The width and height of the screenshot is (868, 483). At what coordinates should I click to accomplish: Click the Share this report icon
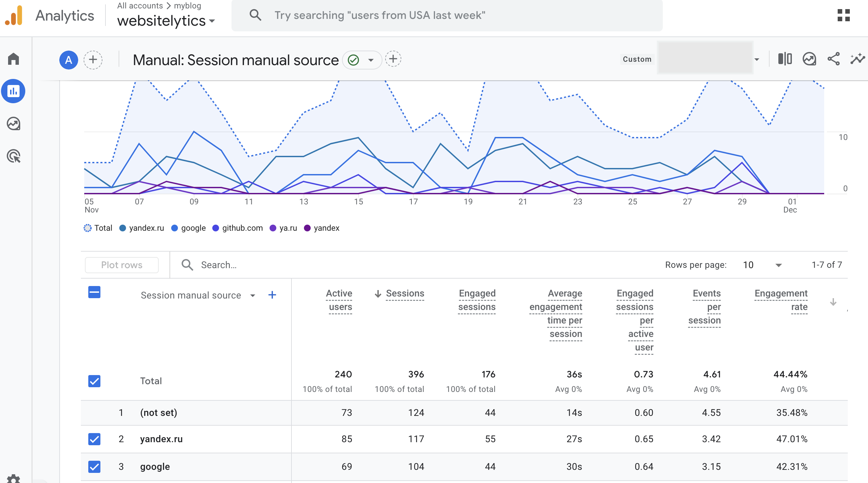tap(833, 59)
